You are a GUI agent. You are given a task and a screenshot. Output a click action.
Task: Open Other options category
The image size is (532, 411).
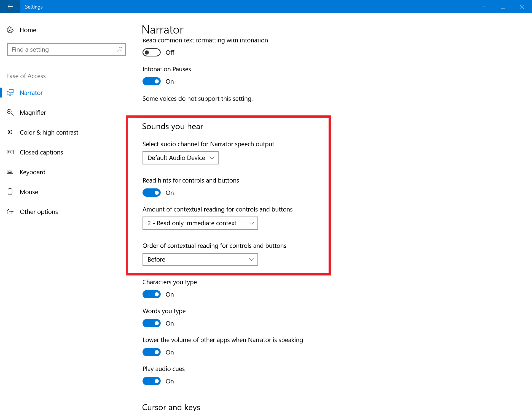click(x=39, y=212)
